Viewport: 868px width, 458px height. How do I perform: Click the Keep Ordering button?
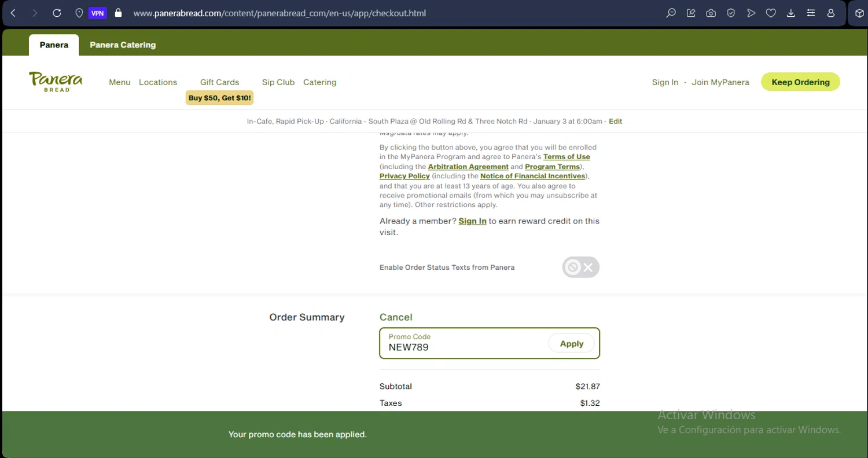pos(800,82)
